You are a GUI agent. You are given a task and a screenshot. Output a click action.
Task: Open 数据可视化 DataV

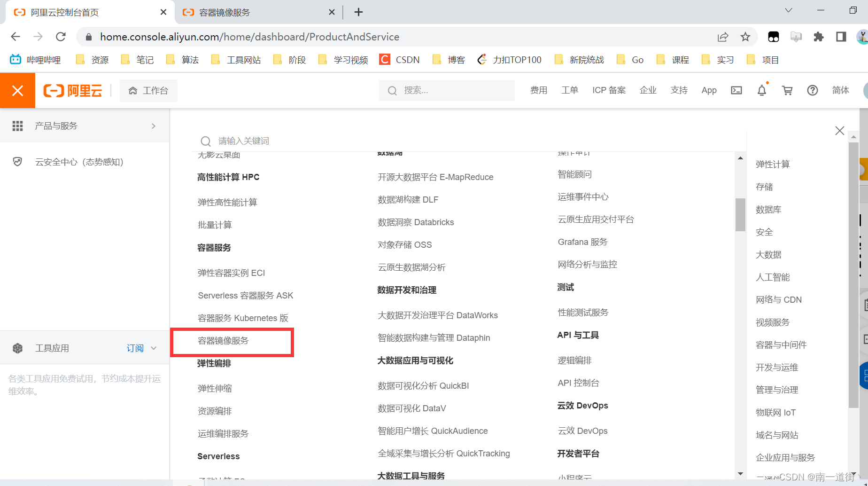point(412,408)
